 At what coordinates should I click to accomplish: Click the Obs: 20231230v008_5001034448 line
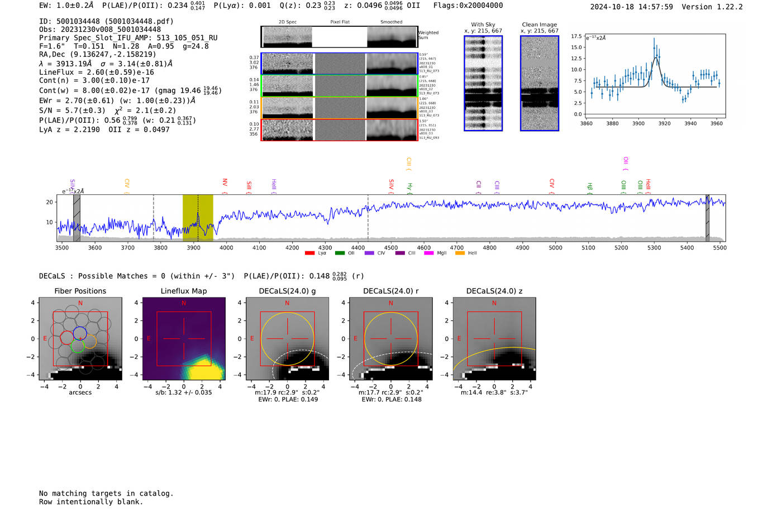(x=100, y=30)
